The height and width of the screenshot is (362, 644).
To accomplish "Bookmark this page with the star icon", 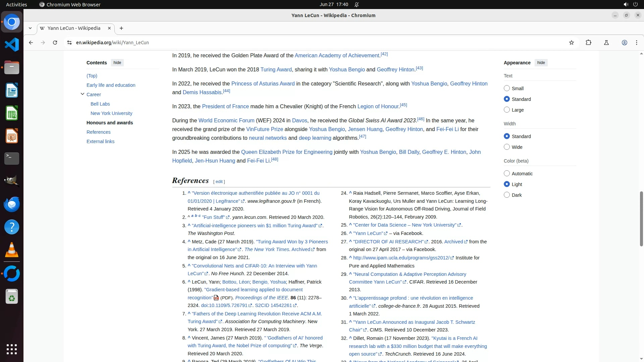I will coord(572,43).
